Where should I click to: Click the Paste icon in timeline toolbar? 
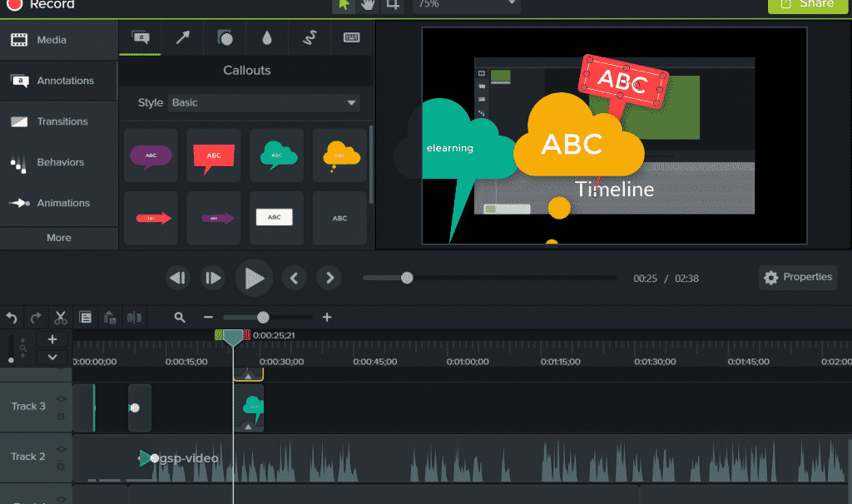(x=110, y=318)
